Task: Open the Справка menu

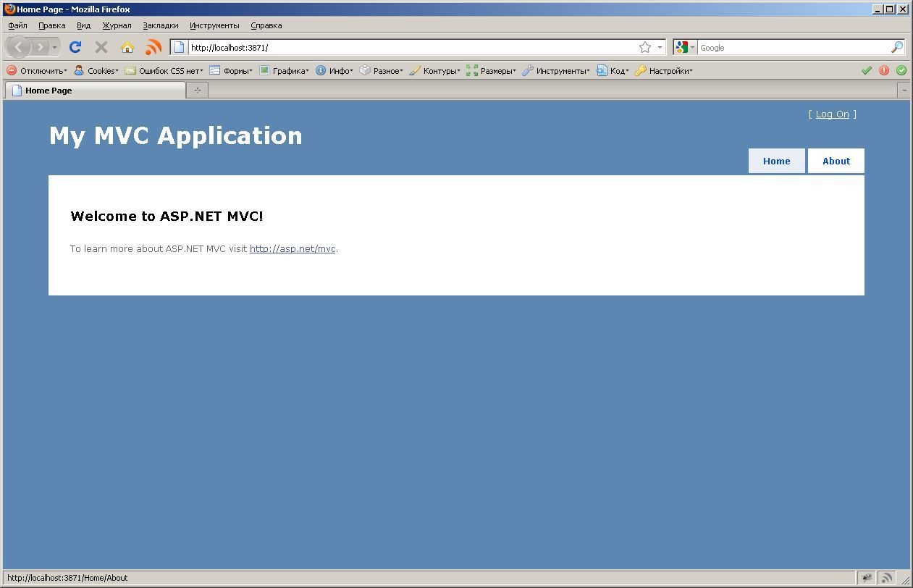Action: 266,25
